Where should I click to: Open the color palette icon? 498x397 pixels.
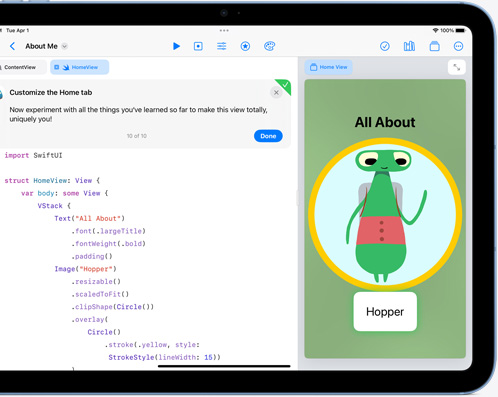point(269,46)
